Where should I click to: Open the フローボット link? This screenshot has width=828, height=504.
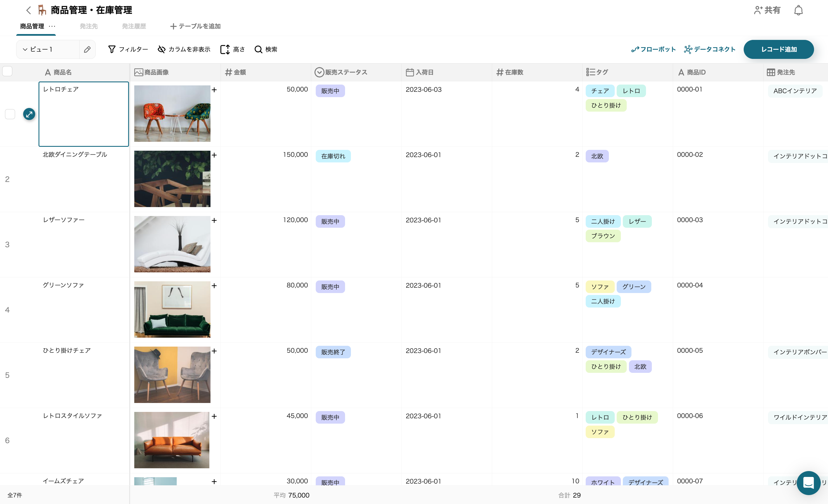[x=653, y=49]
